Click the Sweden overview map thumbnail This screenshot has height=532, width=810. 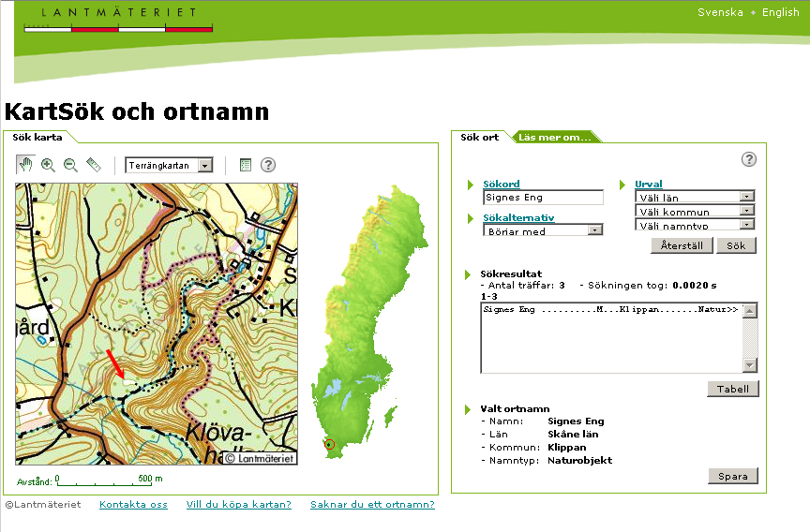tap(370, 322)
